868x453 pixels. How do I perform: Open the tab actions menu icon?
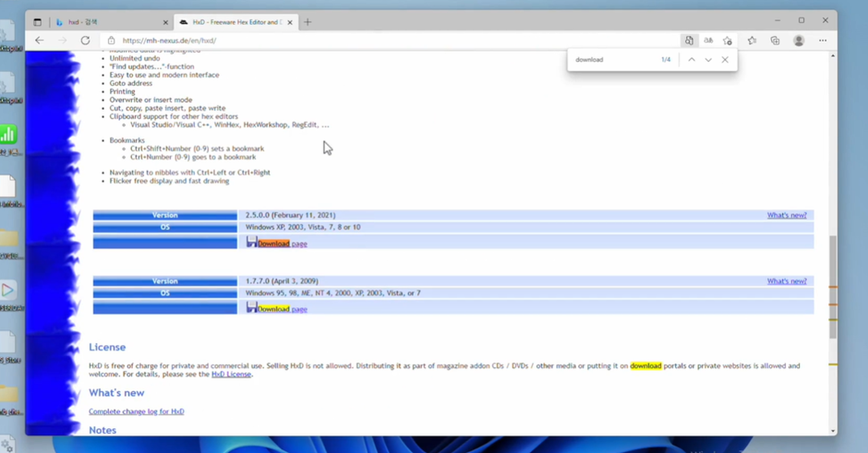pyautogui.click(x=38, y=22)
